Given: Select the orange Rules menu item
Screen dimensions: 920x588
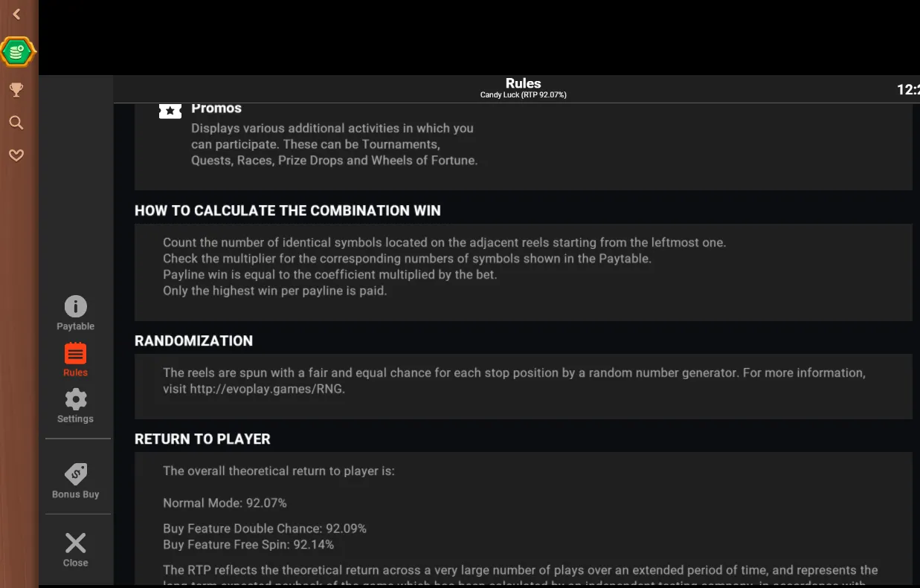Looking at the screenshot, I should click(75, 360).
